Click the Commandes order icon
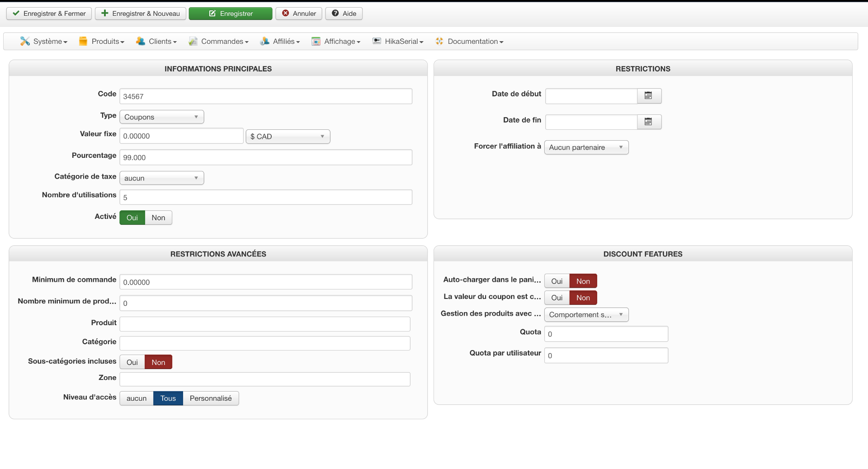The height and width of the screenshot is (469, 868). [x=193, y=41]
